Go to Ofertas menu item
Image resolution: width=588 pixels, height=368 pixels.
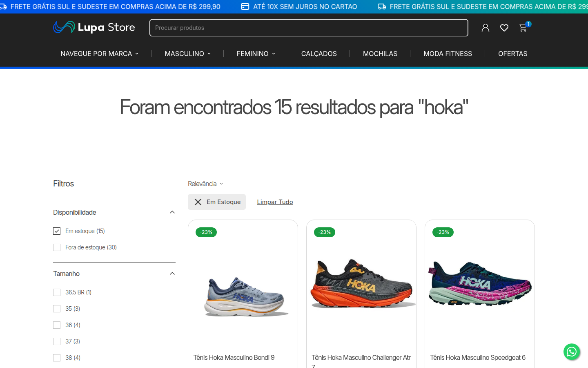[513, 54]
